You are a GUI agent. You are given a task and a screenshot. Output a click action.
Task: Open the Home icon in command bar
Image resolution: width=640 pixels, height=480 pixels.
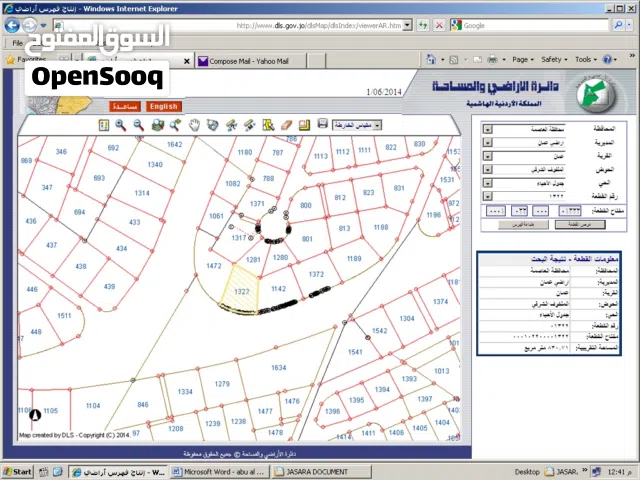point(431,60)
